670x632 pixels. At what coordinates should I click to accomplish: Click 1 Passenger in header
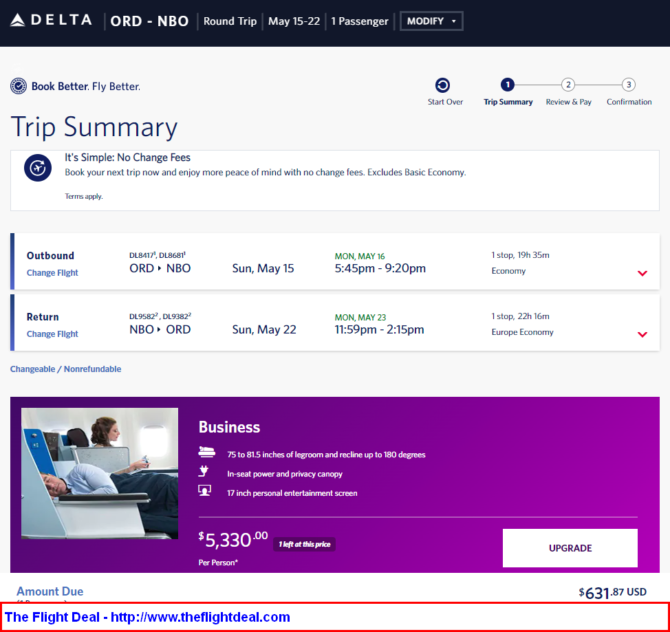coord(360,21)
